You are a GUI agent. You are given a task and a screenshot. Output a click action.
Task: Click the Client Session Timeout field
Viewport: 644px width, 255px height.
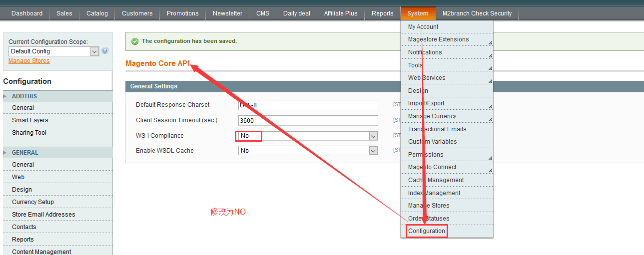pos(308,120)
